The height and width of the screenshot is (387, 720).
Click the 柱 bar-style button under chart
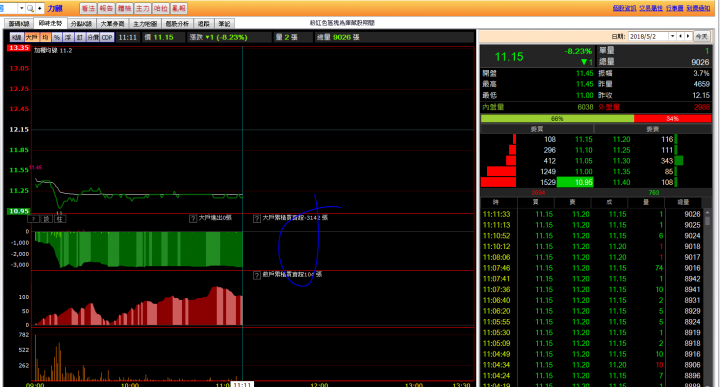60,219
